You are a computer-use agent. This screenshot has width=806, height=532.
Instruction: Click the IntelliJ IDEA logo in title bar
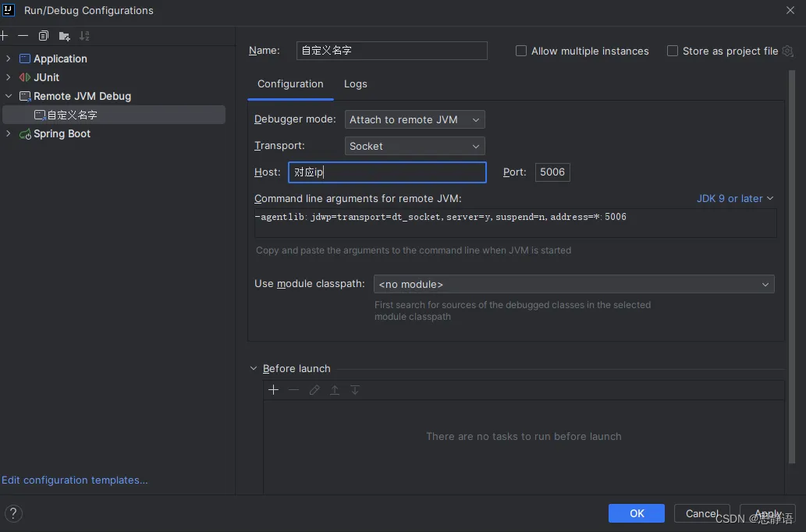tap(9, 10)
